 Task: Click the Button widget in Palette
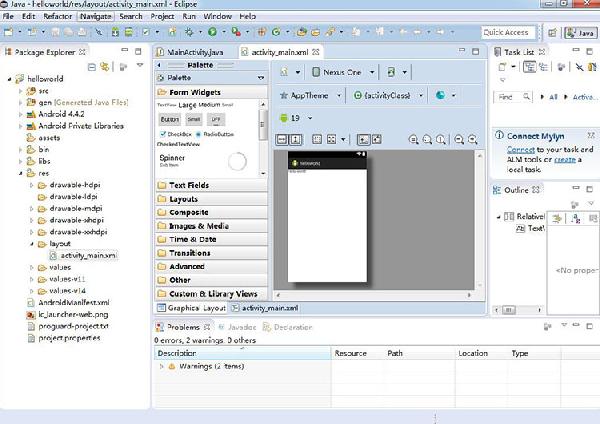click(x=170, y=119)
